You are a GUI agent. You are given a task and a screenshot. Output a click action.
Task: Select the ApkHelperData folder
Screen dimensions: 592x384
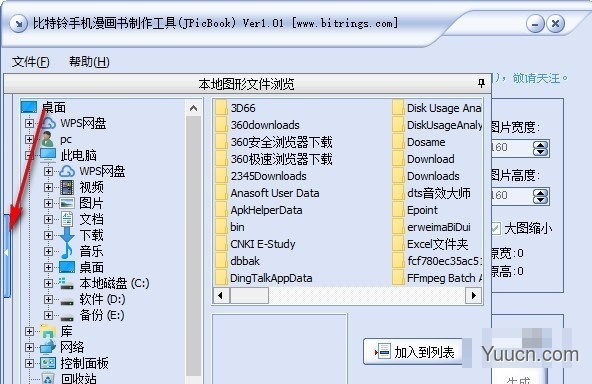coord(259,210)
